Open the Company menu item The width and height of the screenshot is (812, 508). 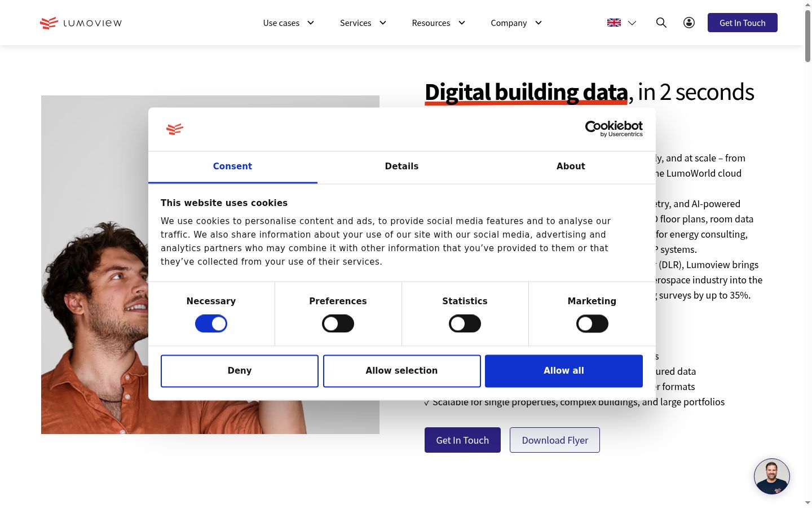(x=509, y=23)
